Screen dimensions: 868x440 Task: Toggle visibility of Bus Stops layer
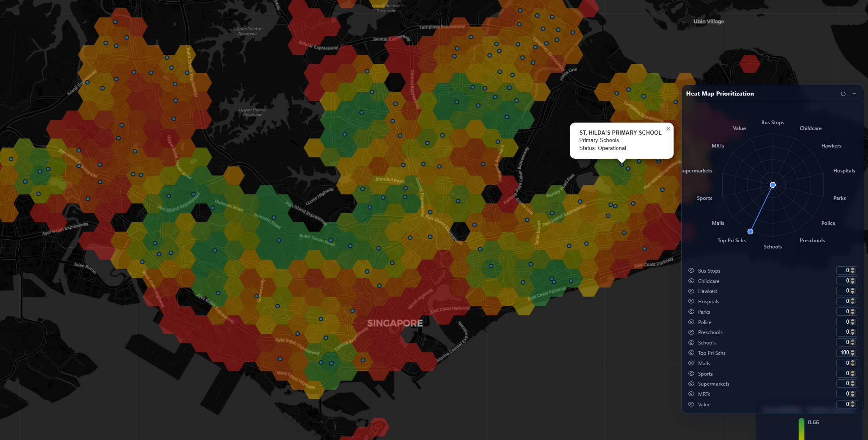click(691, 270)
